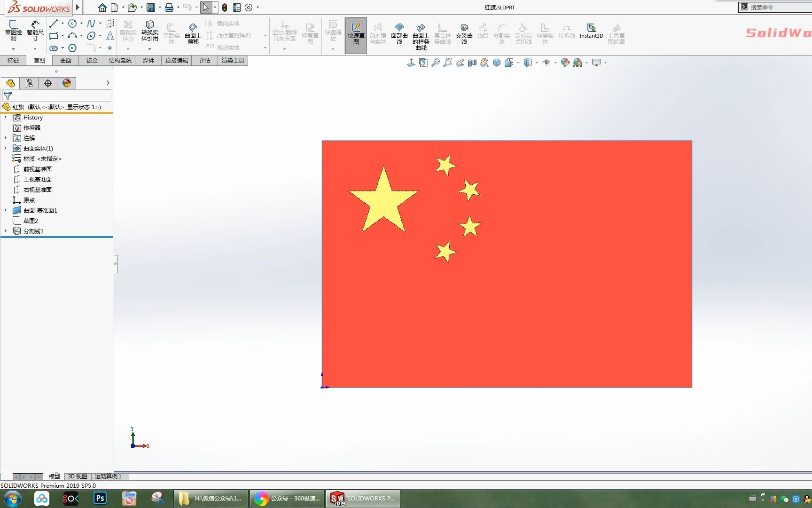Select the Smart Dimension (智能尺寸) tool
The width and height of the screenshot is (812, 508).
pyautogui.click(x=35, y=31)
